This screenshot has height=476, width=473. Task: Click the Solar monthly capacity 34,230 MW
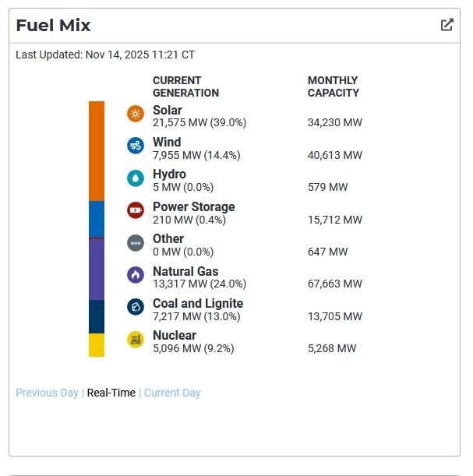point(335,122)
